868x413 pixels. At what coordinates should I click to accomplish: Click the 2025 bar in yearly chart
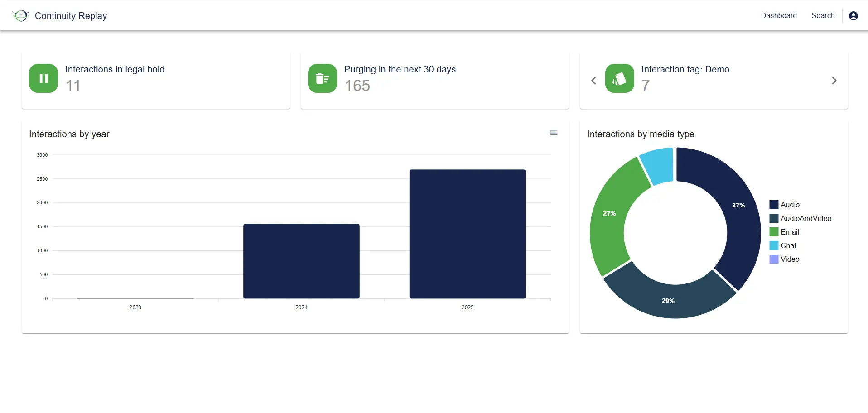click(467, 234)
